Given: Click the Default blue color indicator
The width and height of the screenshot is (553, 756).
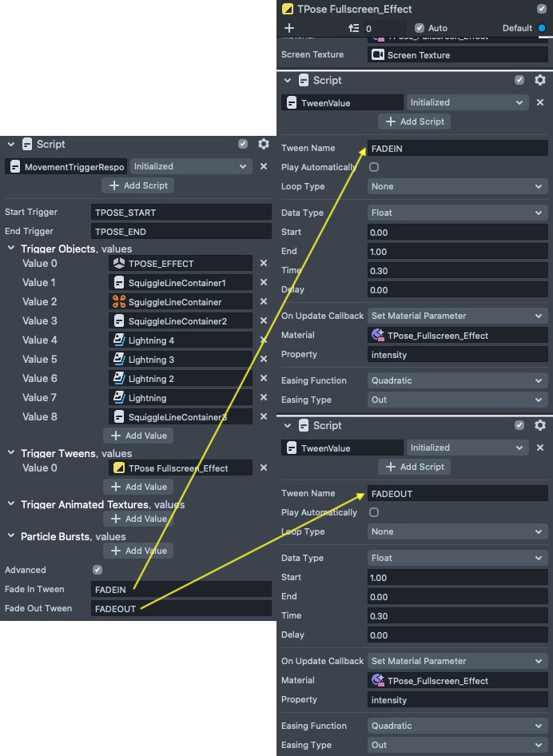Looking at the screenshot, I should (542, 28).
